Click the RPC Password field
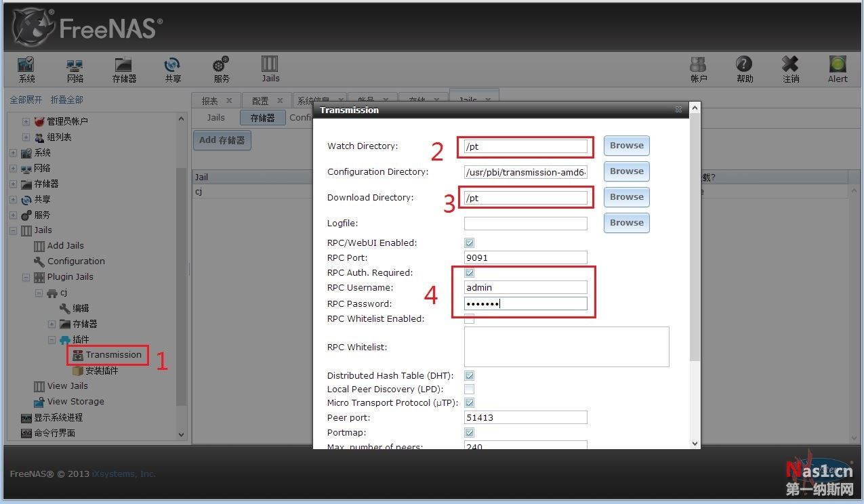 526,303
